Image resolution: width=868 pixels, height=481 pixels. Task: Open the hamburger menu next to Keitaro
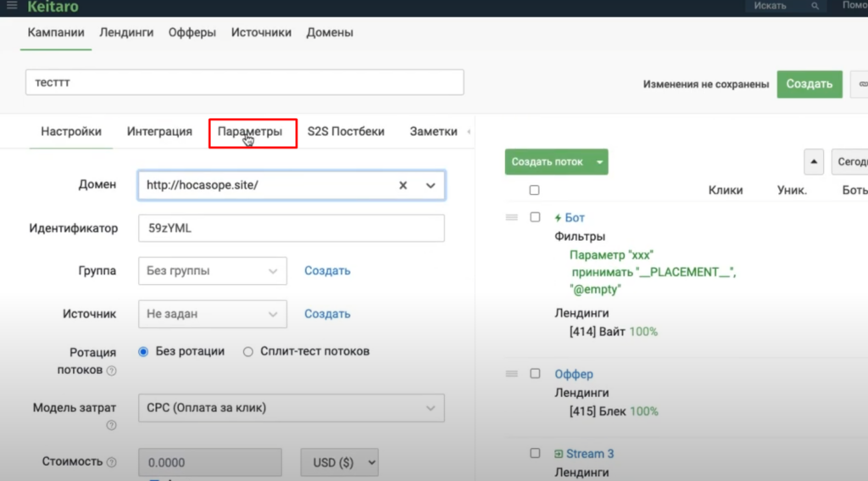coord(12,6)
